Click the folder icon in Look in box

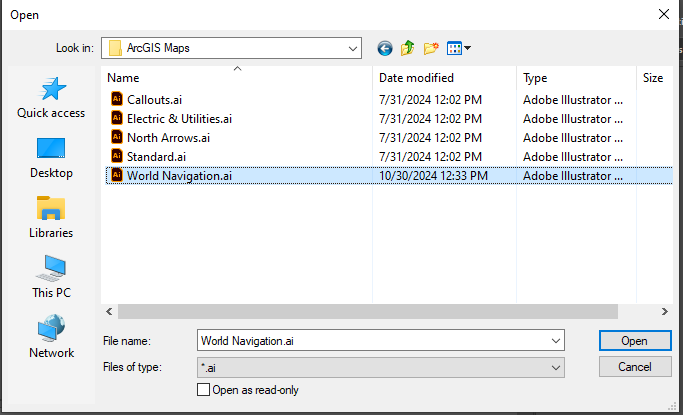point(115,48)
